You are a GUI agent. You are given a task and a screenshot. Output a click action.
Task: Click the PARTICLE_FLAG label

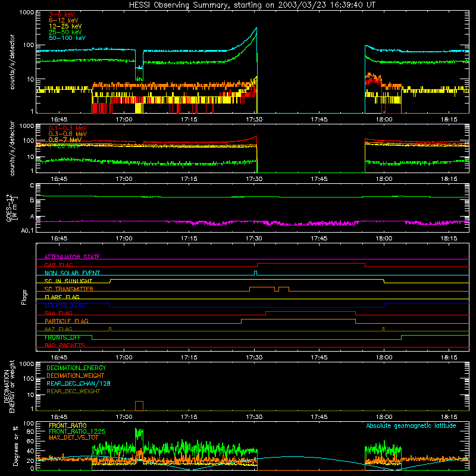click(x=67, y=321)
